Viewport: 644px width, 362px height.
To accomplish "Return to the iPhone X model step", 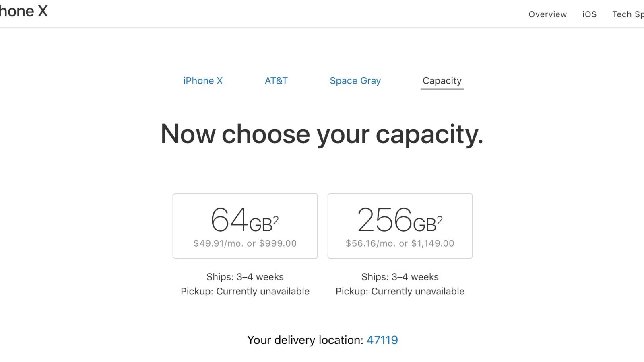I will click(x=203, y=80).
